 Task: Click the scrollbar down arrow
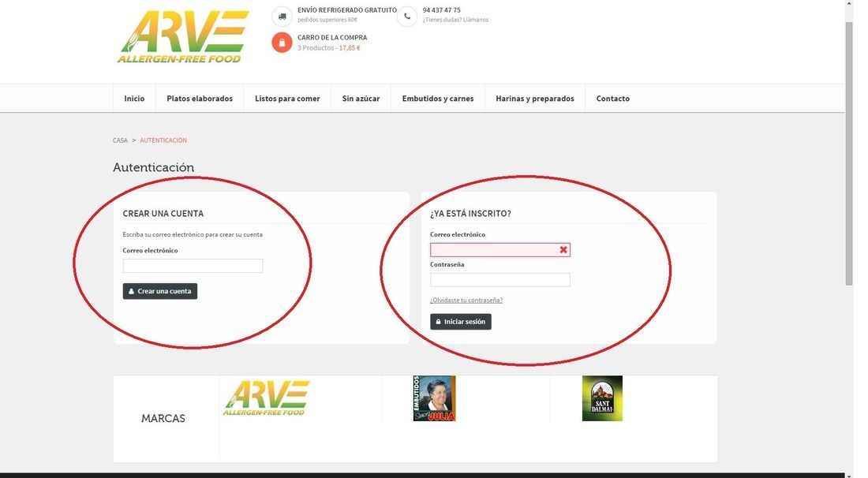coord(849,475)
